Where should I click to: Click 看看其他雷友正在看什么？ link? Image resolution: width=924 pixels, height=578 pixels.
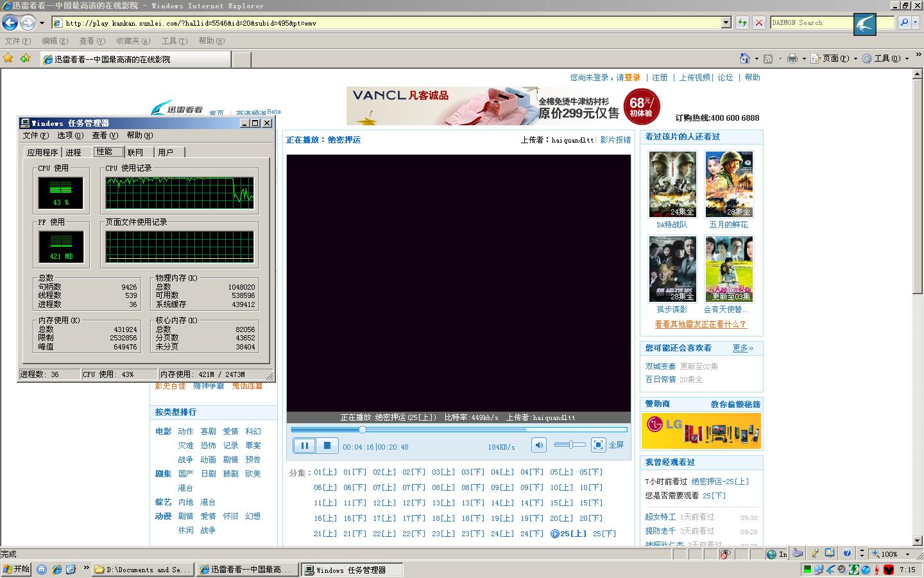tap(701, 324)
